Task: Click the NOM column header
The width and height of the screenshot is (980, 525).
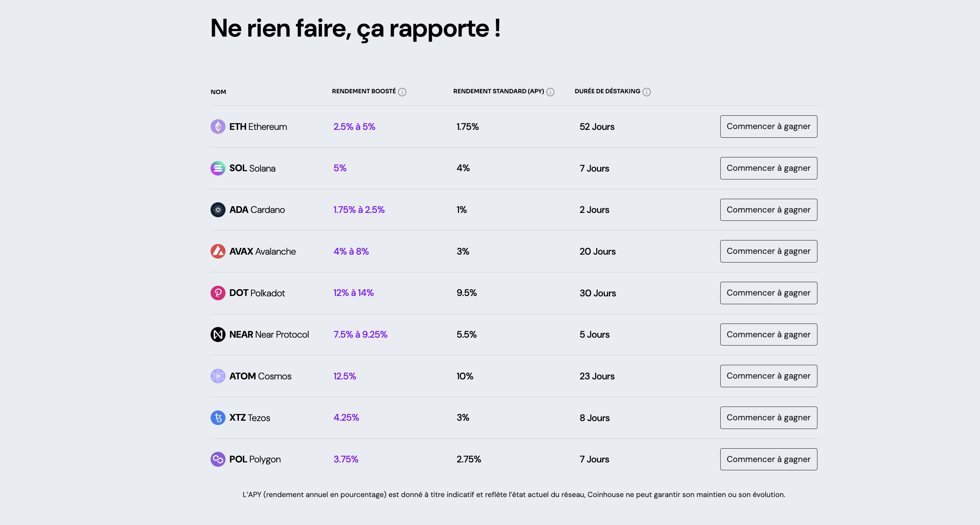Action: 218,92
